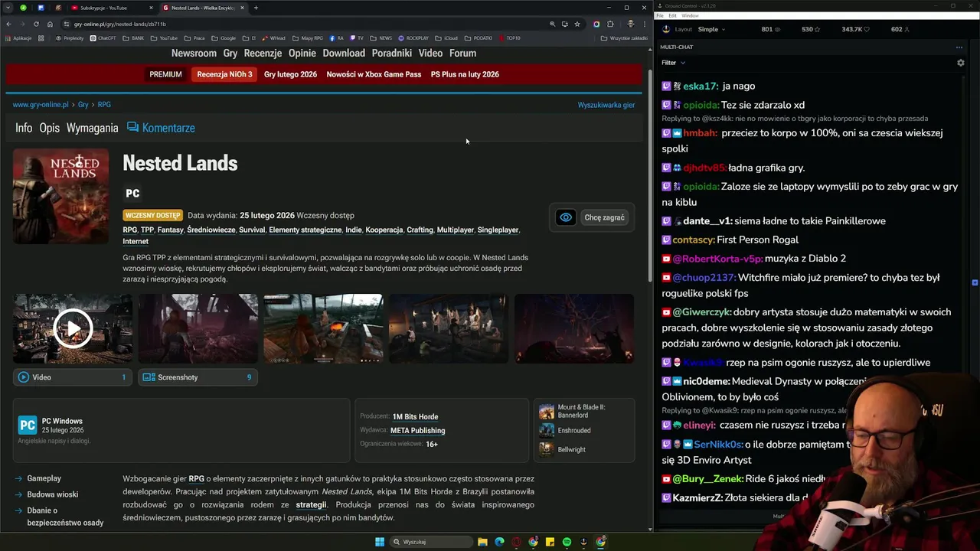This screenshot has height=551, width=980.
Task: Open the forge fire screenshot thumbnail
Action: (323, 328)
